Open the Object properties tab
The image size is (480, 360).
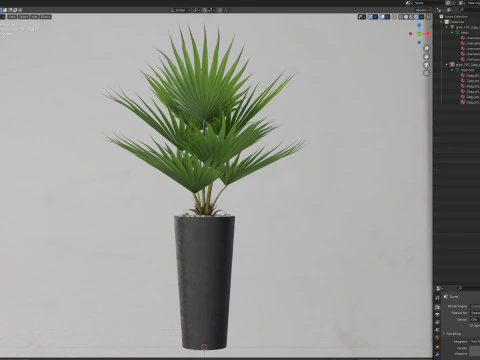437,347
